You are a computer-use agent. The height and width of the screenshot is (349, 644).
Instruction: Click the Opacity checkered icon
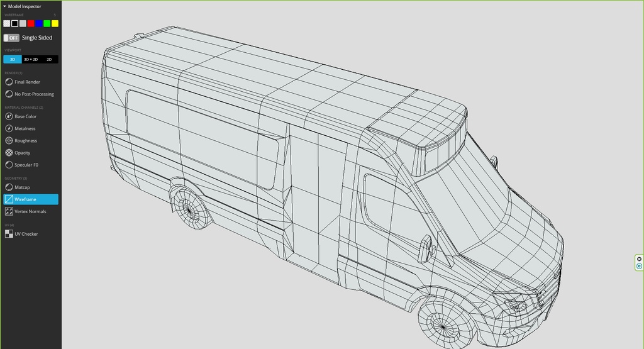9,153
